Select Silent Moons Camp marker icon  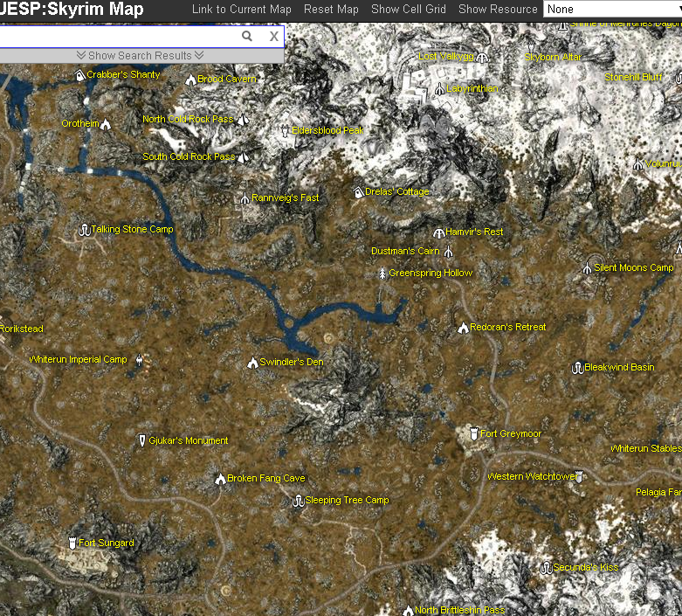(x=587, y=268)
